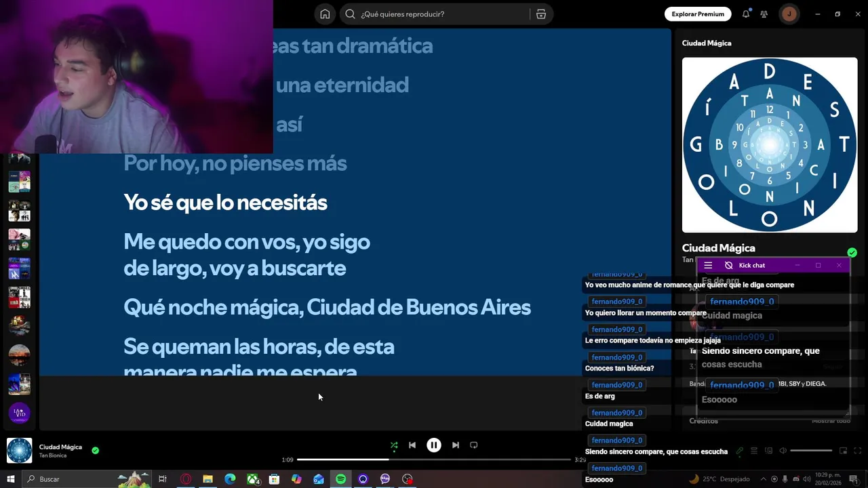Viewport: 868px width, 488px height.
Task: Open the Windows Start menu
Action: (11, 479)
